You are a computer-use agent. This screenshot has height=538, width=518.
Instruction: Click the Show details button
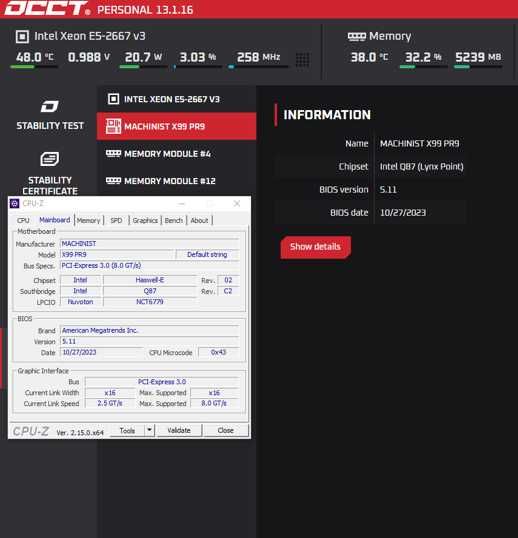pos(316,247)
